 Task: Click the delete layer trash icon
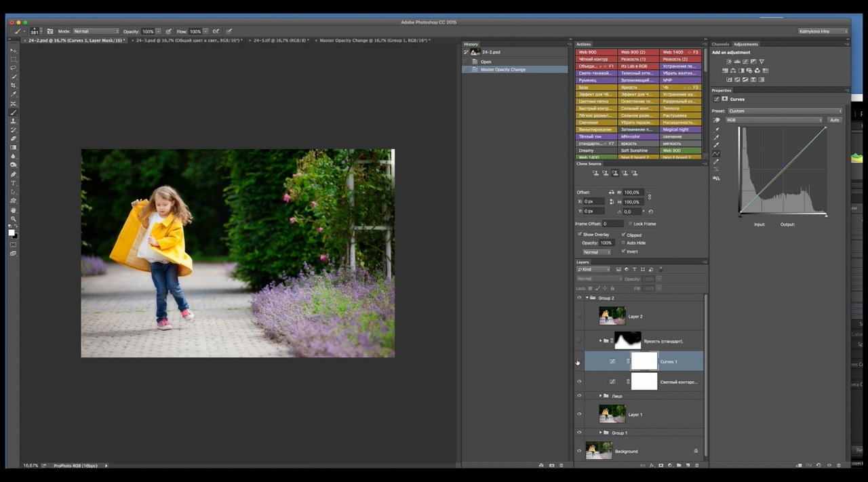point(696,465)
